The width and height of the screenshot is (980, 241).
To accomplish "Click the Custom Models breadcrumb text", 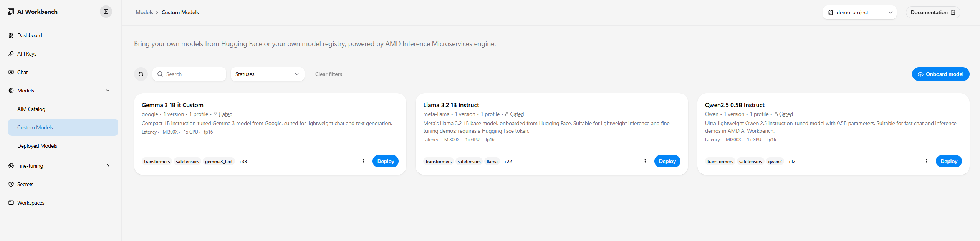I will 180,12.
